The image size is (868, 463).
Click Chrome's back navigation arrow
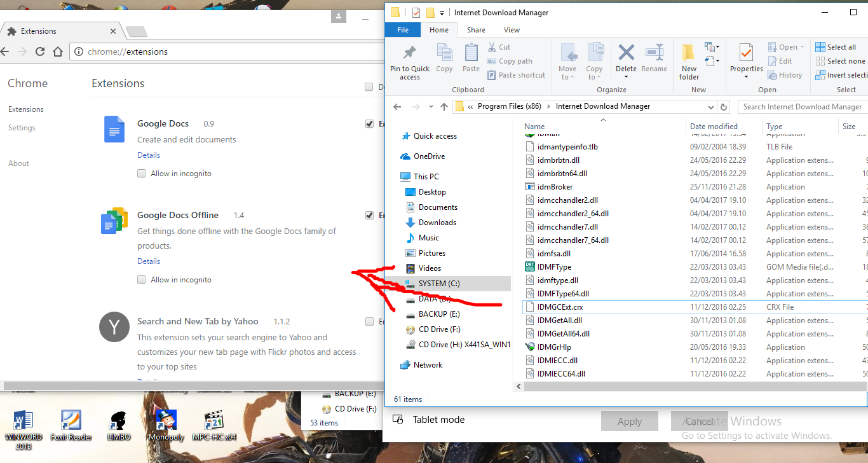tap(5, 52)
